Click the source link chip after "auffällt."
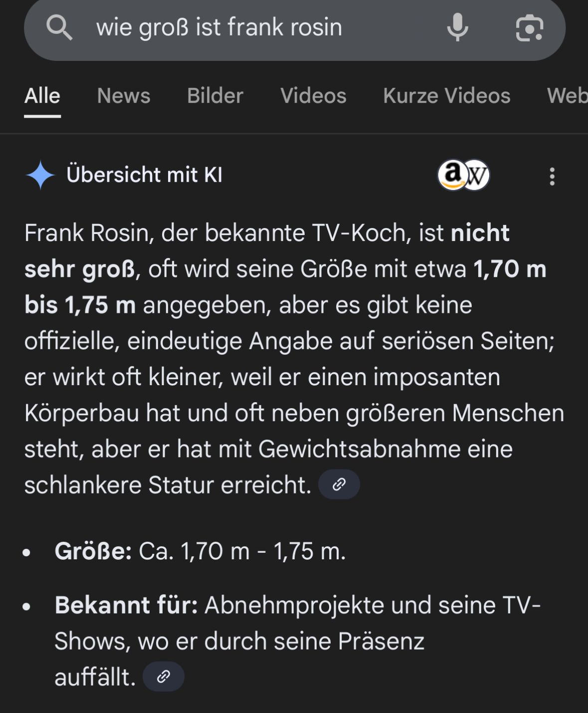588x713 pixels. click(164, 677)
